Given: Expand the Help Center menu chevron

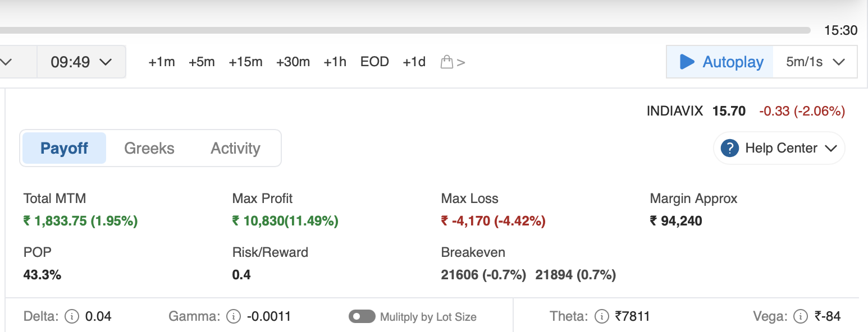Looking at the screenshot, I should tap(831, 149).
